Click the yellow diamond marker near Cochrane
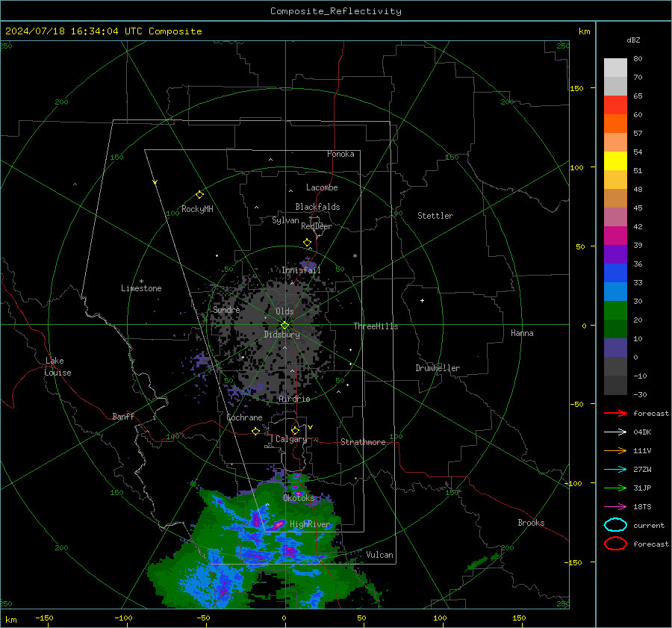 click(255, 431)
